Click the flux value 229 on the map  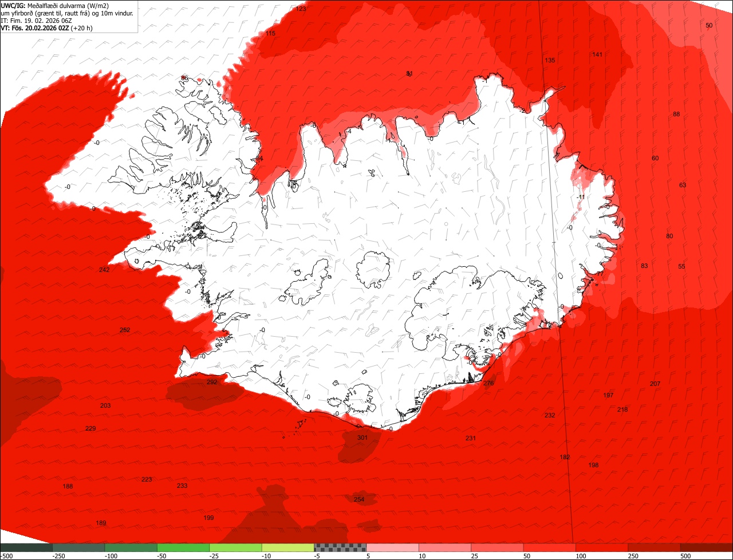point(90,428)
